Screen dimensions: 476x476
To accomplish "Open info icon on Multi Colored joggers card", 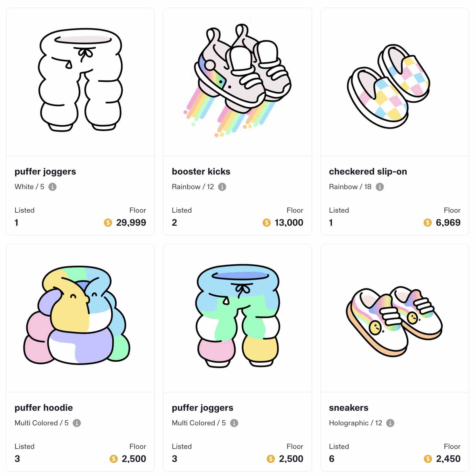I will point(234,423).
